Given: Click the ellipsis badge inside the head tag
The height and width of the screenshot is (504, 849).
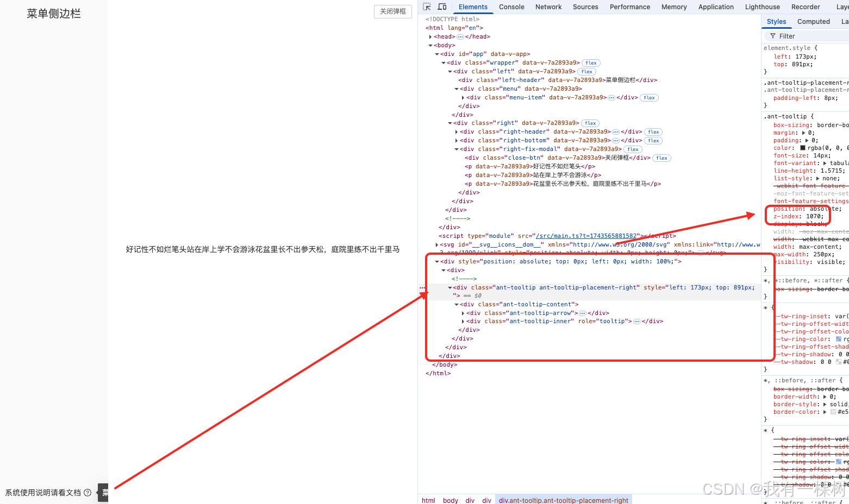Looking at the screenshot, I should point(460,37).
